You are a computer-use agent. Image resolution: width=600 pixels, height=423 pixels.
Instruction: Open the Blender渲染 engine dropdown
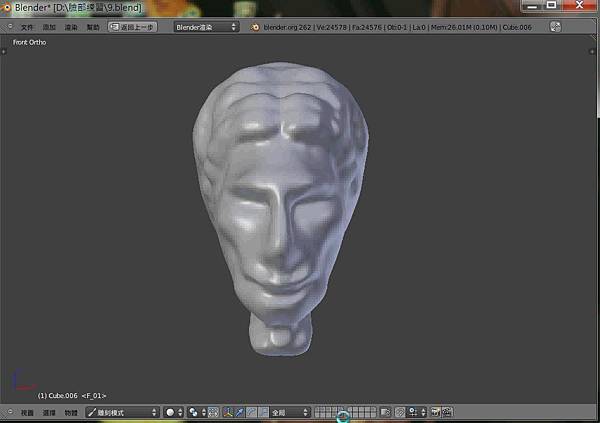(x=206, y=27)
